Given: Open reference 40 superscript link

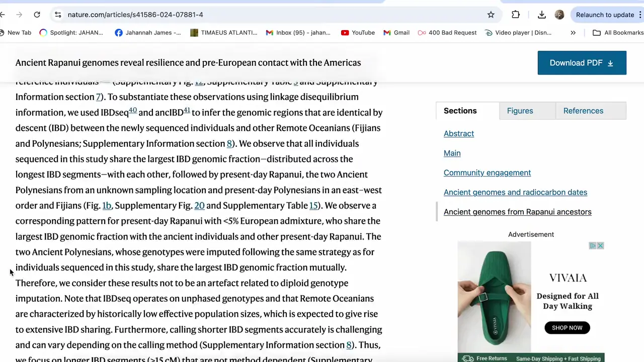Looking at the screenshot, I should coord(133,110).
